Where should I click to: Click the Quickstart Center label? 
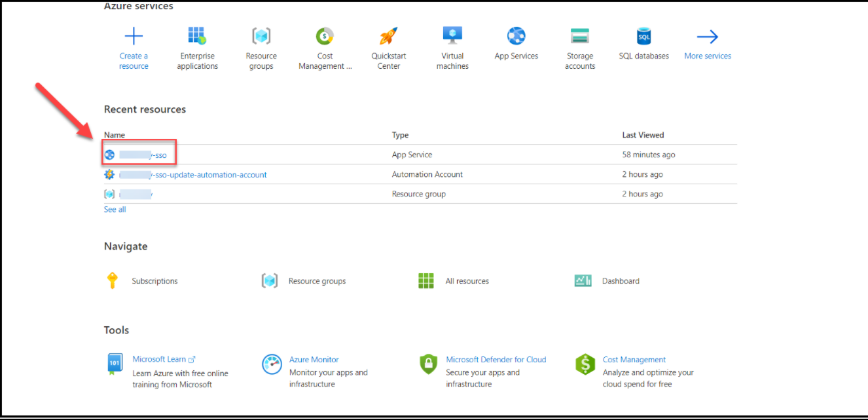[x=389, y=61]
